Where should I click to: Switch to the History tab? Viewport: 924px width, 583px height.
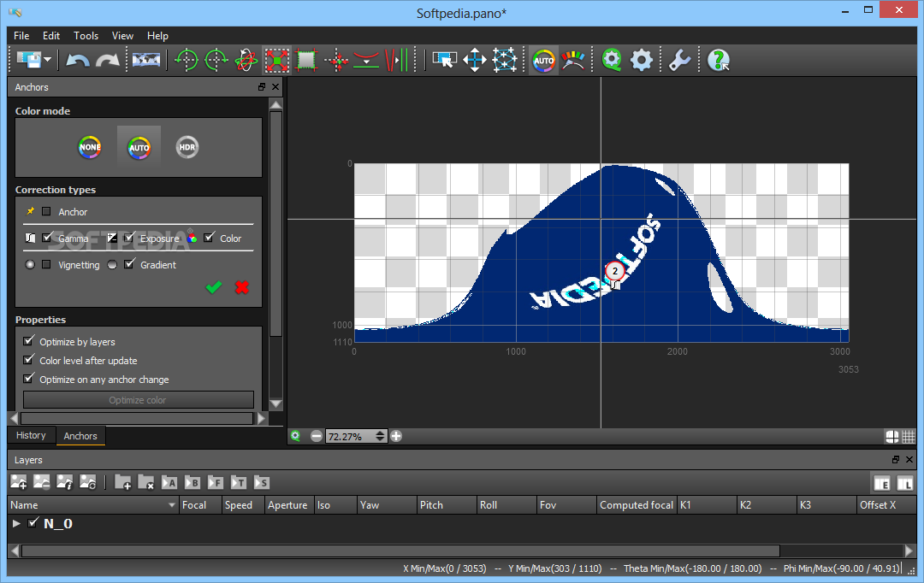tap(31, 435)
